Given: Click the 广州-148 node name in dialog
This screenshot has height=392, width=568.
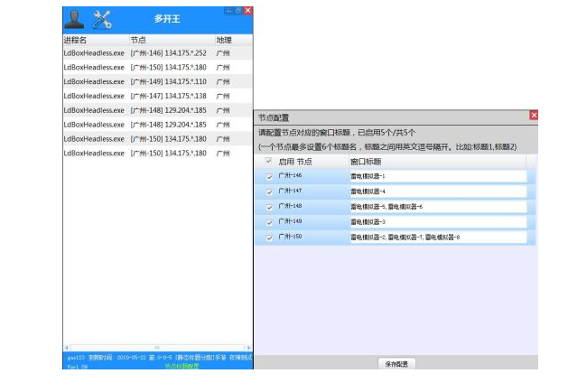Looking at the screenshot, I should pyautogui.click(x=290, y=206).
